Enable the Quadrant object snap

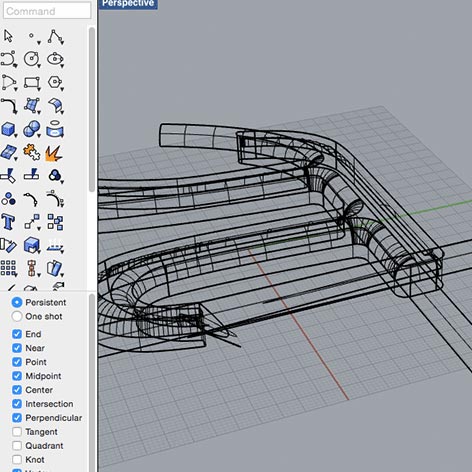click(x=17, y=446)
